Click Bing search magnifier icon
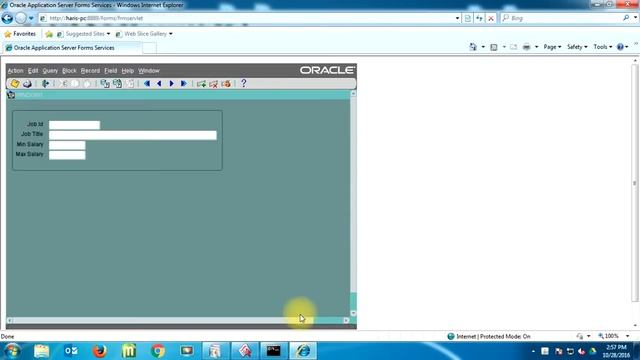Viewport: 640px width, 360px height. (626, 18)
